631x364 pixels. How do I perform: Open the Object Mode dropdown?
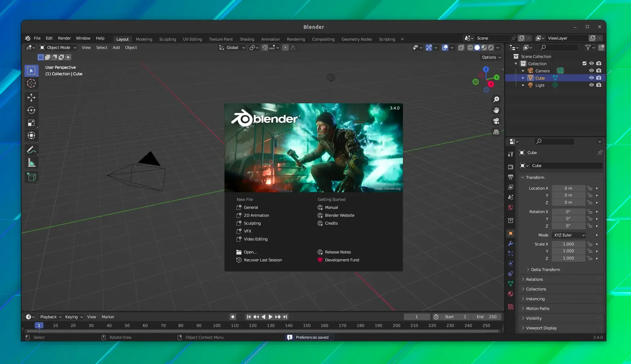[58, 48]
